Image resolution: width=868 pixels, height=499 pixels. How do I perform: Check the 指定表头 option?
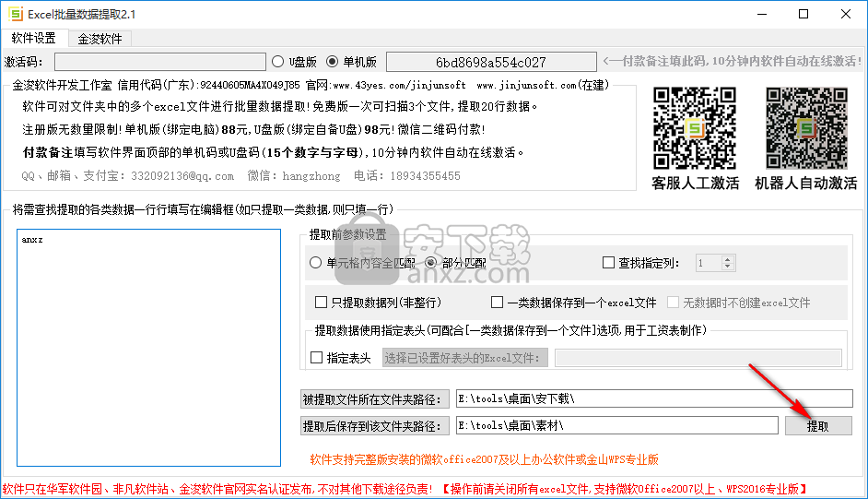(x=317, y=358)
